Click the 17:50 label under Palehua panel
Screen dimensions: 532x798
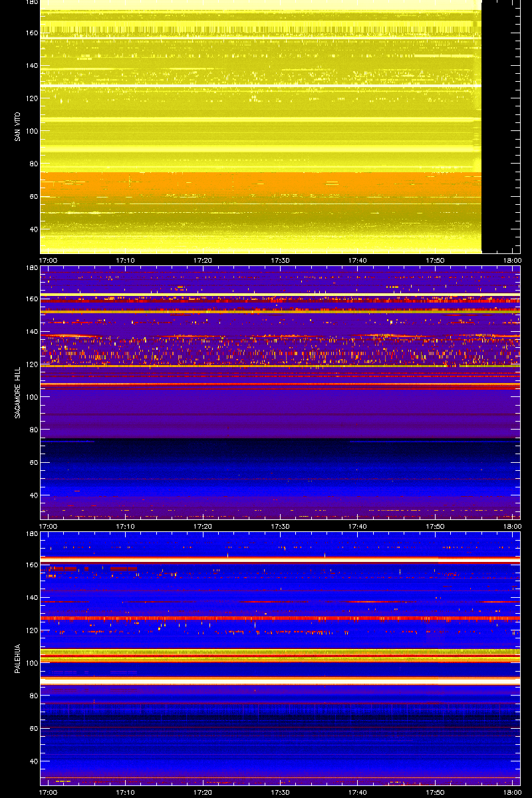(x=434, y=792)
